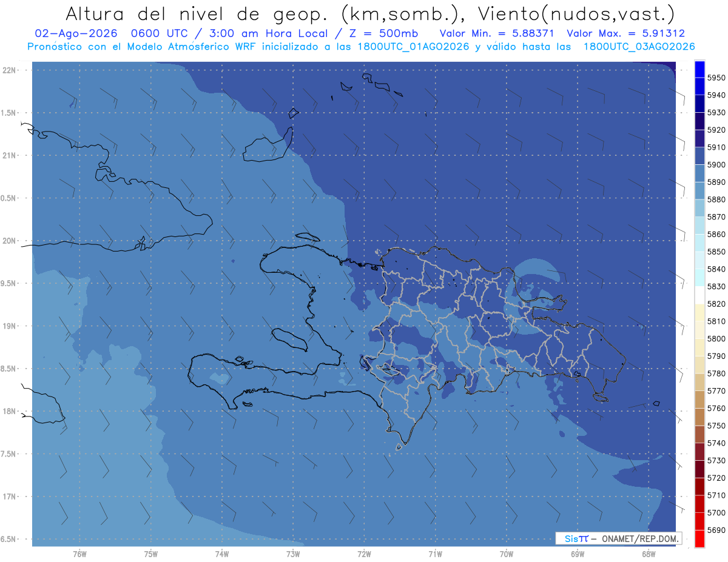Click the 'Viento(nudos,vast.)' title portion

(576, 13)
